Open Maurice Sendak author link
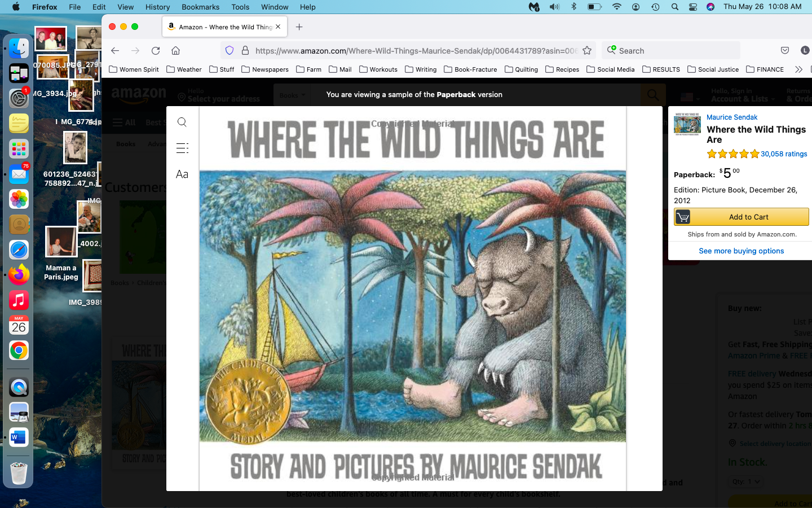812x508 pixels. click(732, 117)
